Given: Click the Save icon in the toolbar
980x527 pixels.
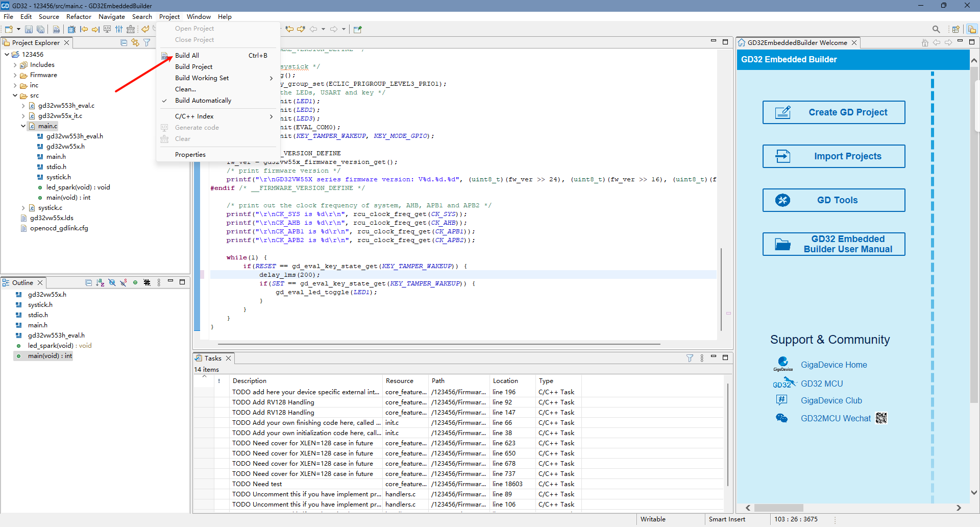Looking at the screenshot, I should [x=29, y=30].
